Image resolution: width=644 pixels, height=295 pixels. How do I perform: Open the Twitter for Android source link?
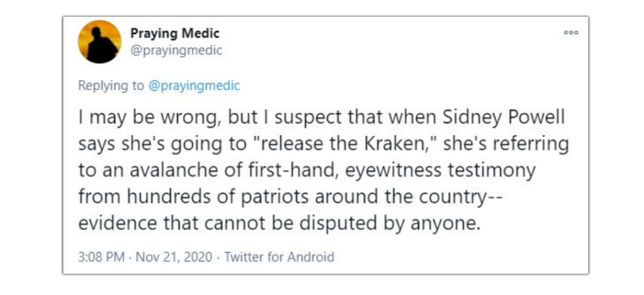point(279,257)
